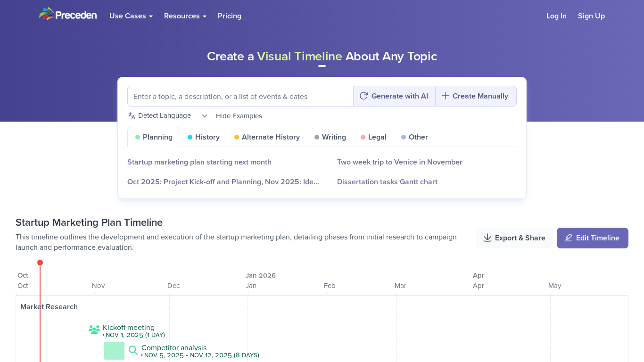Click the Competitor analysis magnifier icon
This screenshot has width=644, height=362.
tap(133, 350)
